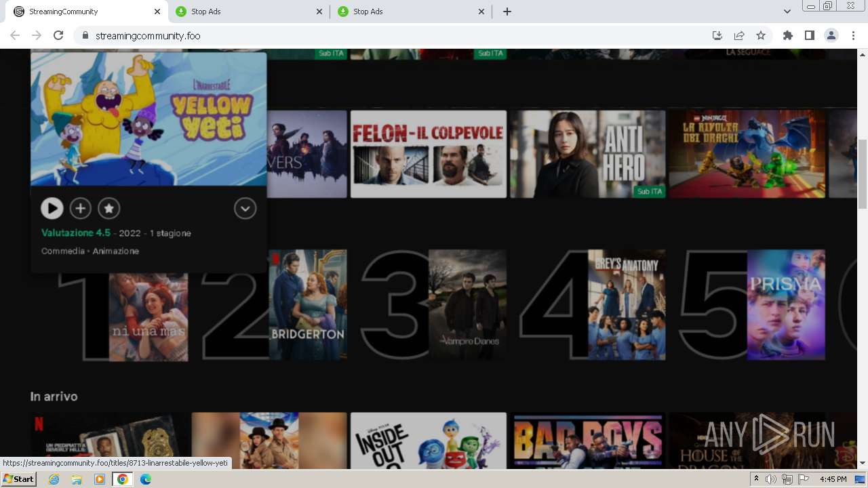868x488 pixels.
Task: Open Prisma ranked fifth
Action: click(786, 305)
